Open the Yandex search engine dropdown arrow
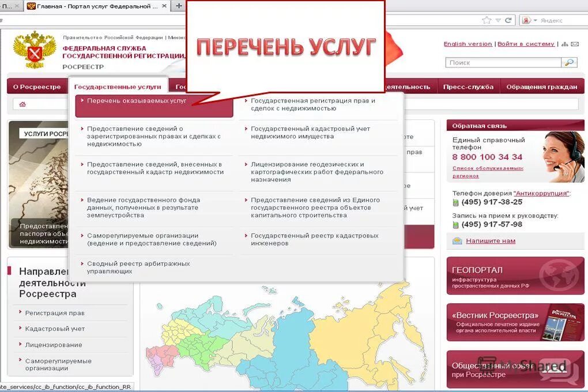 click(x=534, y=20)
